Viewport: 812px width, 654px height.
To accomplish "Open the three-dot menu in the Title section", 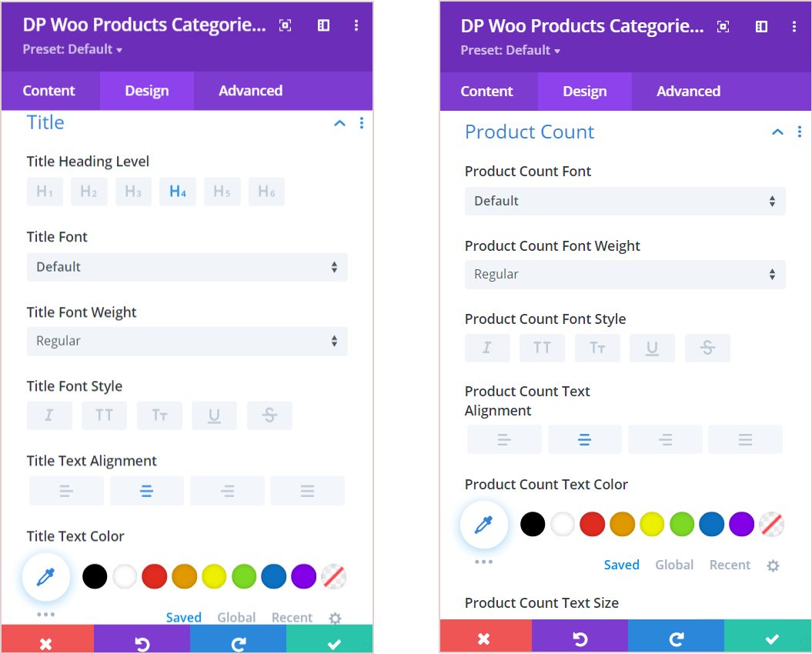I will tap(362, 122).
